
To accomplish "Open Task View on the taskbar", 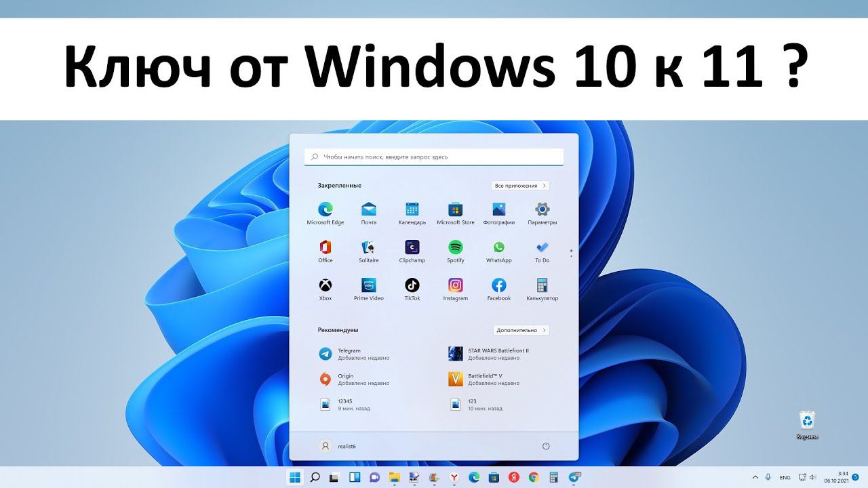I will pyautogui.click(x=335, y=477).
